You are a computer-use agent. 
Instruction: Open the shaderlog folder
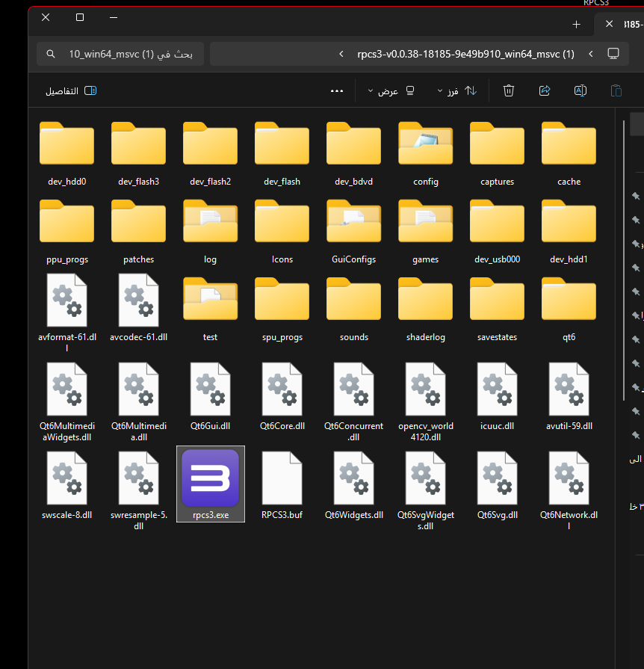click(426, 309)
